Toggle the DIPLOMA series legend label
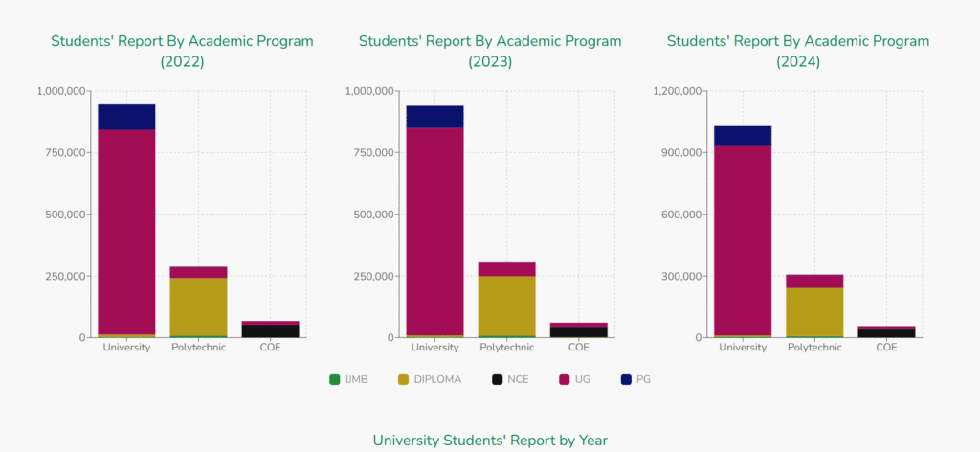Screen dimensions: 980x452 tap(437, 379)
